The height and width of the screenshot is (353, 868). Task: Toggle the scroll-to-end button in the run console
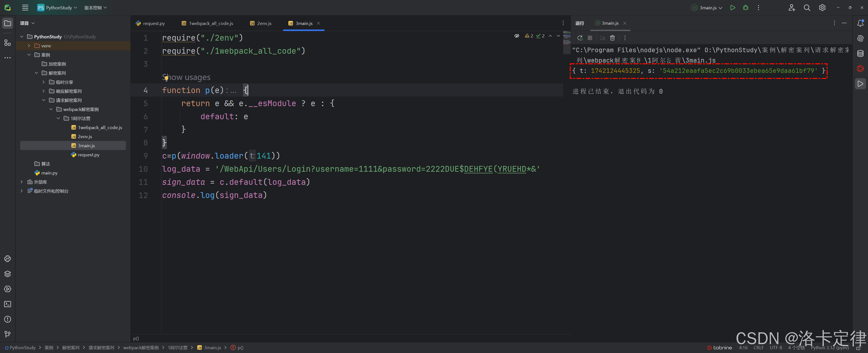tap(602, 38)
